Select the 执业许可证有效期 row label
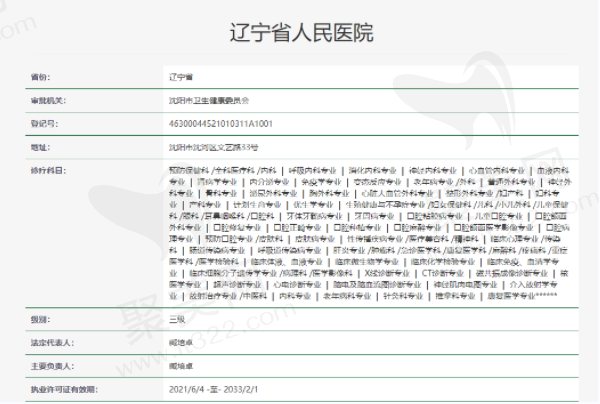This screenshot has height=404, width=600. pos(64,389)
